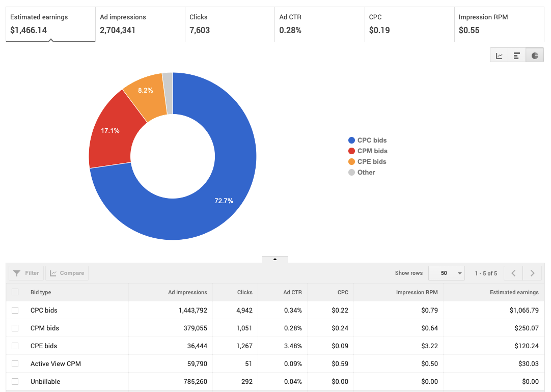Click the previous page chevron icon
The width and height of the screenshot is (551, 392).
point(513,273)
